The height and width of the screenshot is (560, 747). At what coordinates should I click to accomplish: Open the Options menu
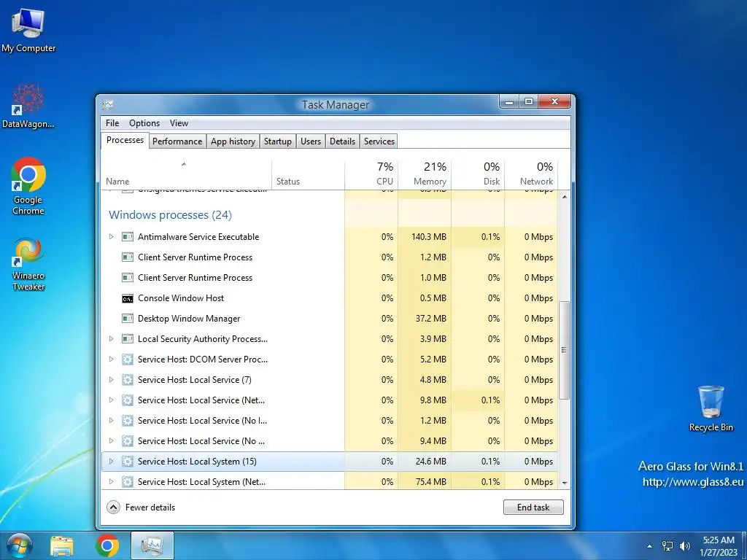click(144, 123)
